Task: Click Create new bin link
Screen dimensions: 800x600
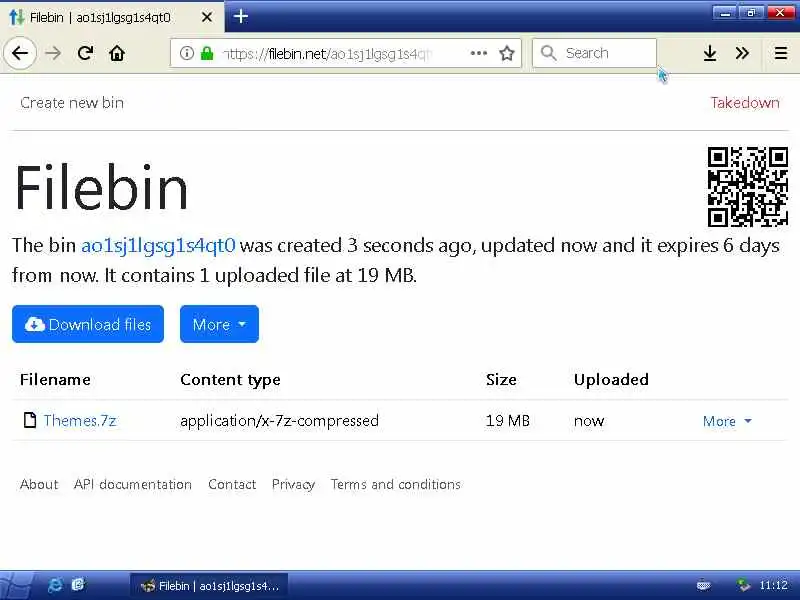Action: [72, 103]
